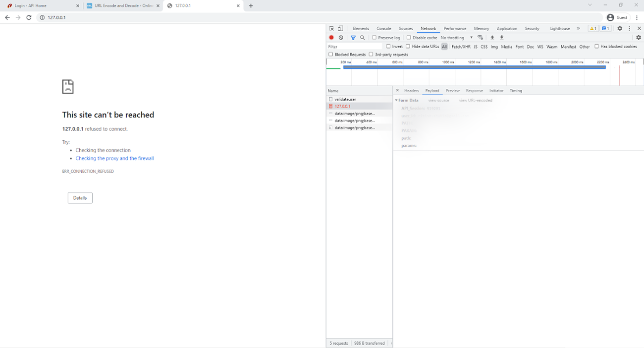This screenshot has width=644, height=348.
Task: Open the network request filter
Action: coord(353,37)
